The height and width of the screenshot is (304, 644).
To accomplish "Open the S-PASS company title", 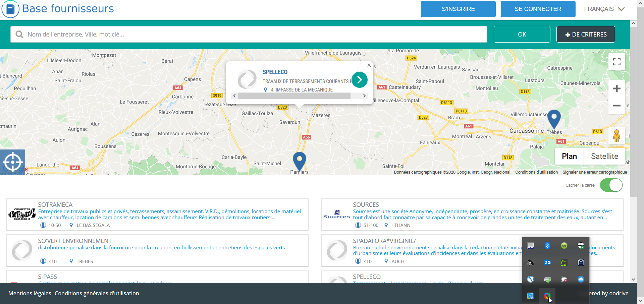I will click(x=47, y=277).
